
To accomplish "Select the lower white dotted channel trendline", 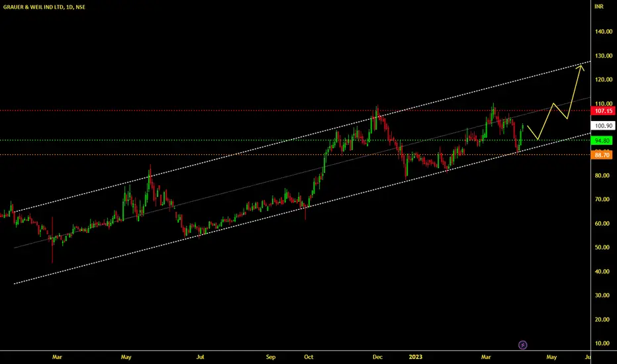I will coord(302,208).
